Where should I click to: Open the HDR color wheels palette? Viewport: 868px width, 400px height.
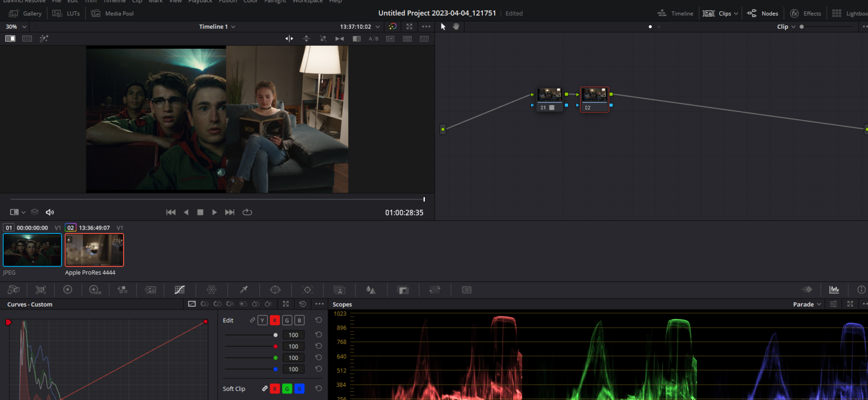95,290
